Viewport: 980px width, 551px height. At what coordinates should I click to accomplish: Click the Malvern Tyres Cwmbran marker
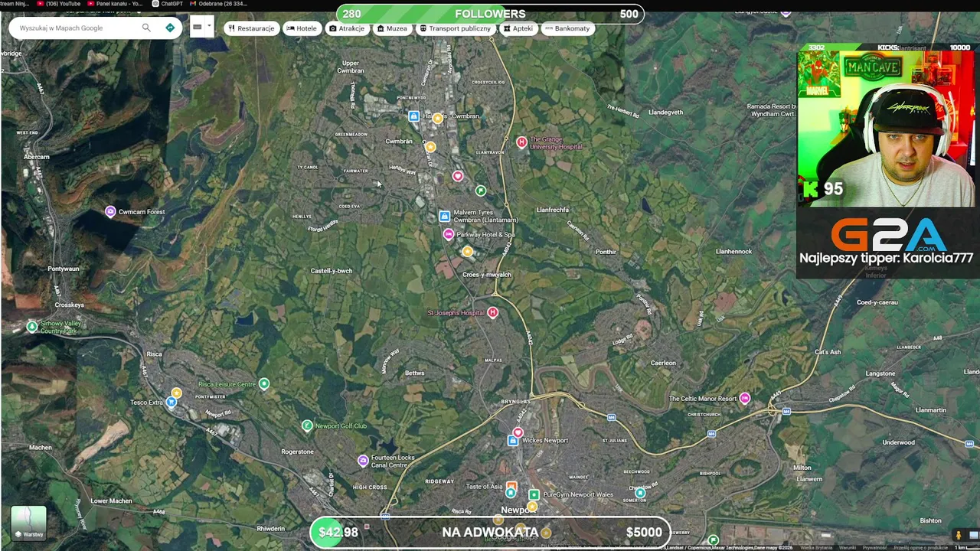[x=444, y=217]
